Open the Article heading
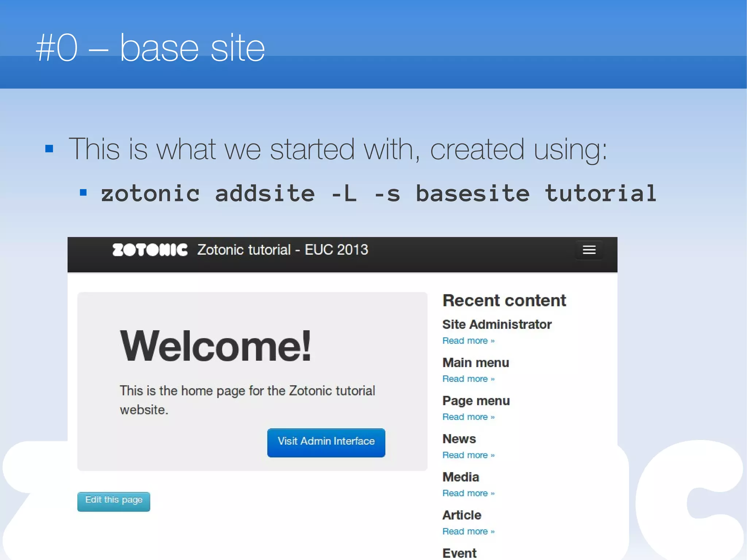This screenshot has width=747, height=560. click(462, 515)
